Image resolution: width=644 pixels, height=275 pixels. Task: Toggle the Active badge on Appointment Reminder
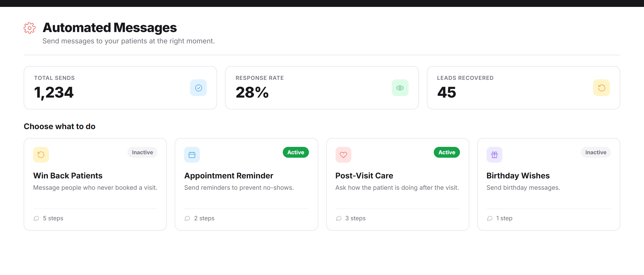pos(296,152)
